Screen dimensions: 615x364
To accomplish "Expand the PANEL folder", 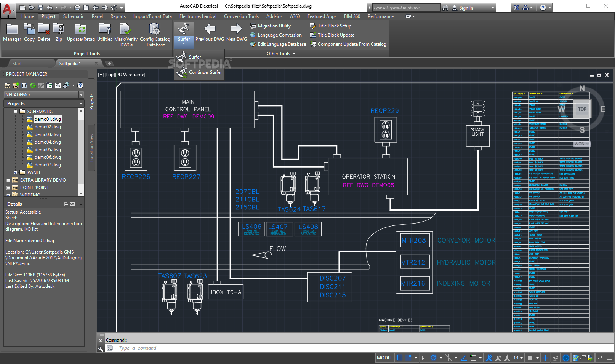I will [x=16, y=172].
